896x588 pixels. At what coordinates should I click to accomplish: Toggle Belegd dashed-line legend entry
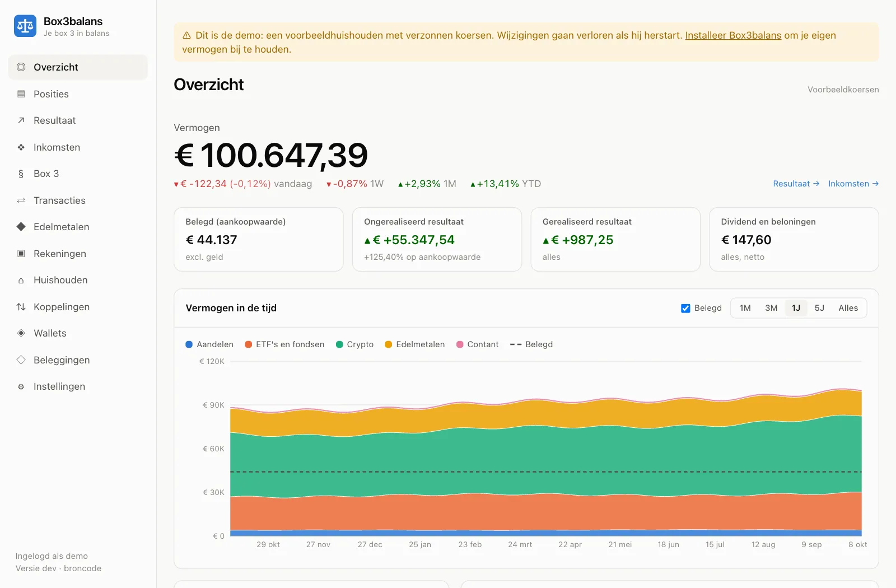(531, 344)
